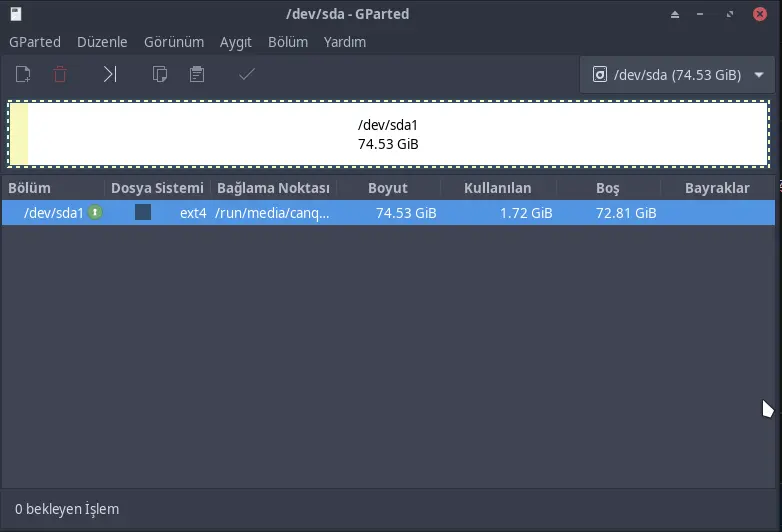Click the GParted app icon in title bar
782x532 pixels.
coord(16,14)
